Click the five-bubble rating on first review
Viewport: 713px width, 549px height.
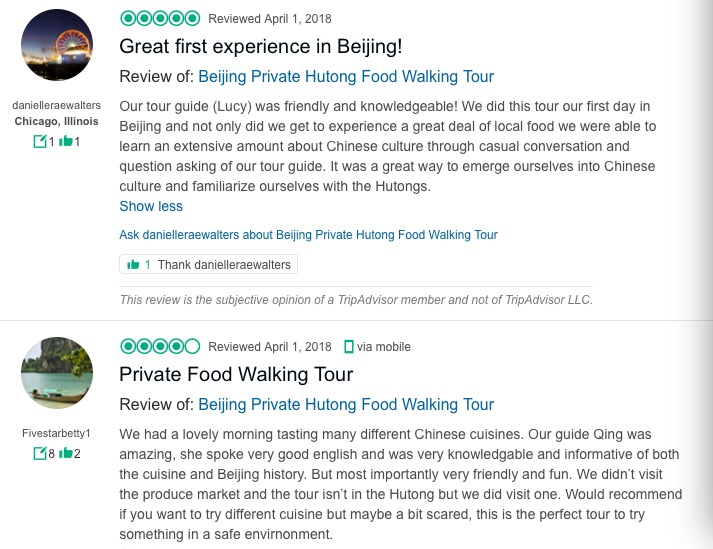[160, 18]
